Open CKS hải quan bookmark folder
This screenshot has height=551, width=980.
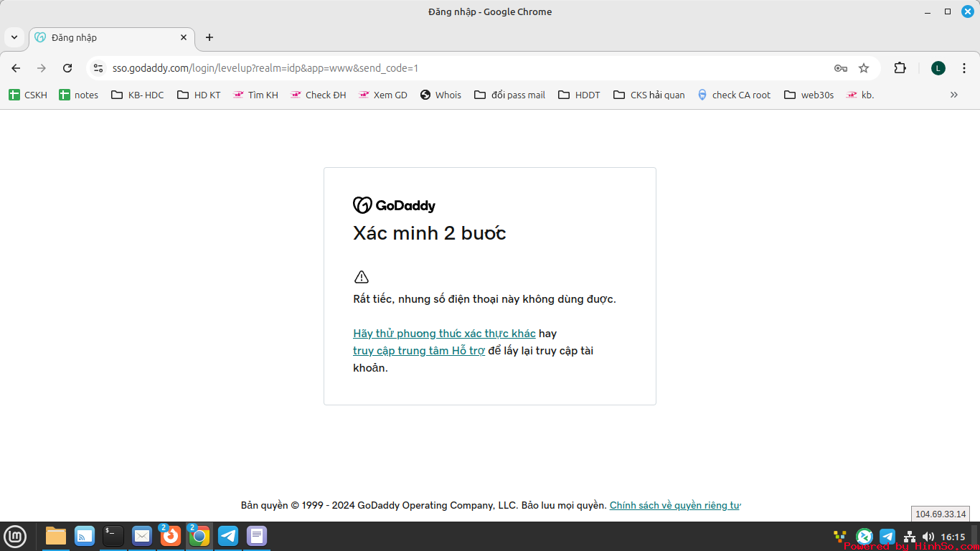649,95
